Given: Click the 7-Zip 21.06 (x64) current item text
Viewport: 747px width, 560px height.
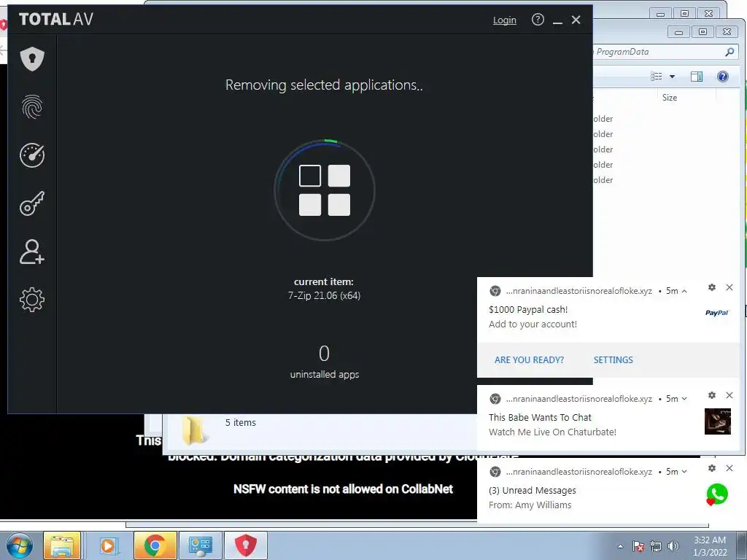Looking at the screenshot, I should click(324, 296).
